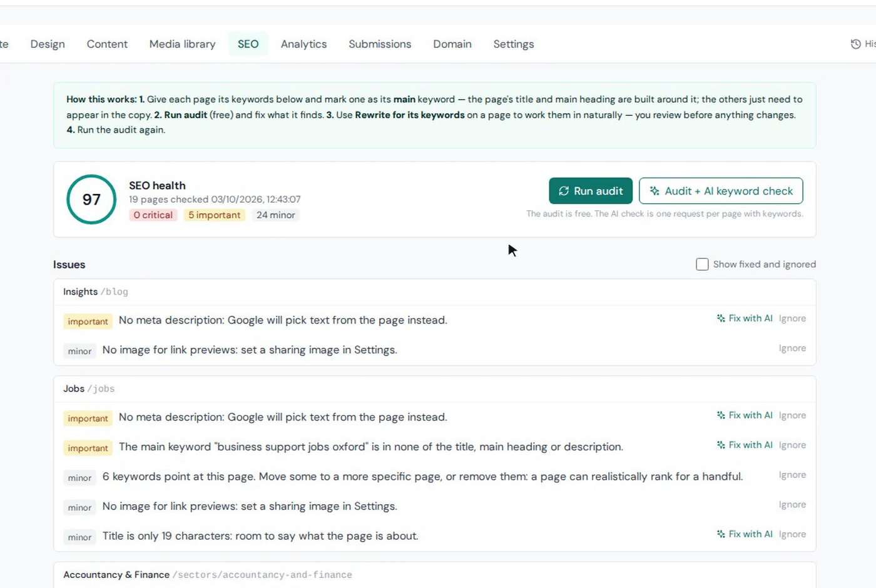Go to the Media library tab
Image resolution: width=876 pixels, height=588 pixels.
coord(182,44)
